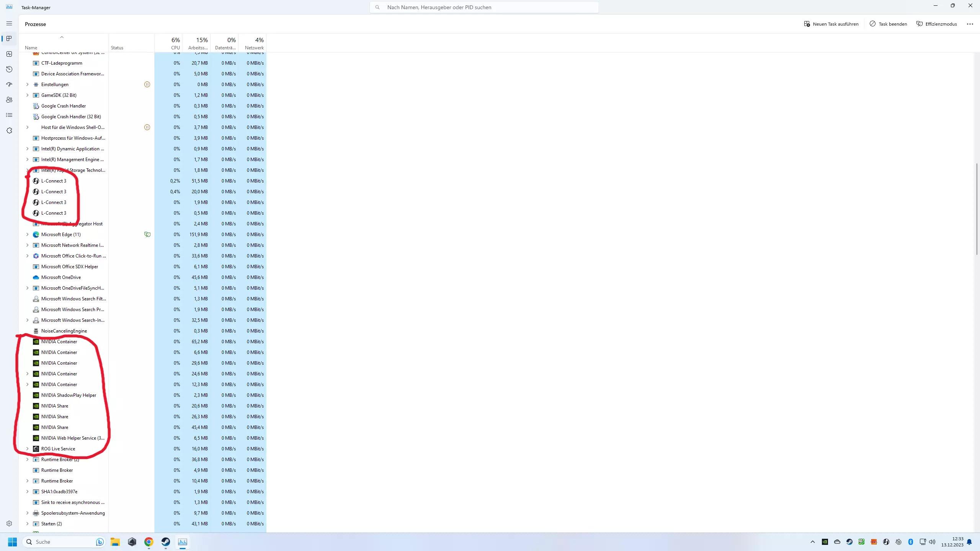Open the Users sidebar tab
This screenshot has height=551, width=980.
(9, 100)
